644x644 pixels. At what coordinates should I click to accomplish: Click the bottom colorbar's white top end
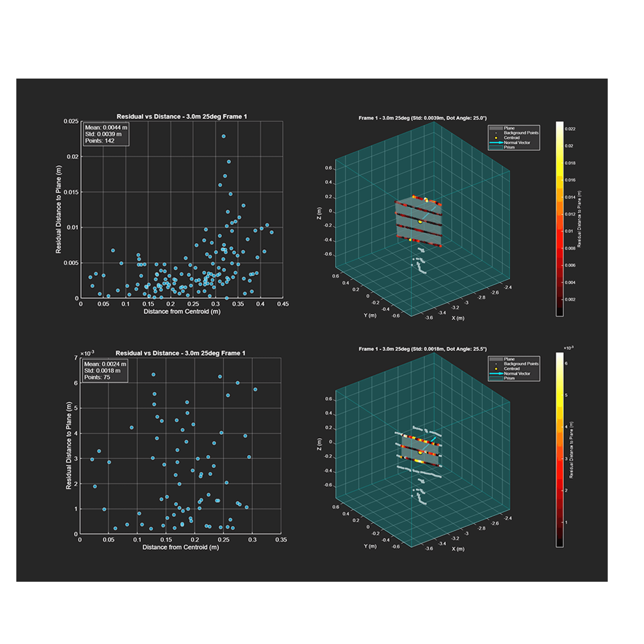pos(560,355)
